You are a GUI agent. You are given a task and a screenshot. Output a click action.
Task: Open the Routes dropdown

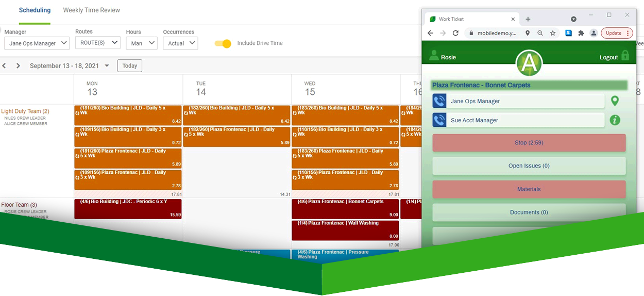click(x=97, y=43)
